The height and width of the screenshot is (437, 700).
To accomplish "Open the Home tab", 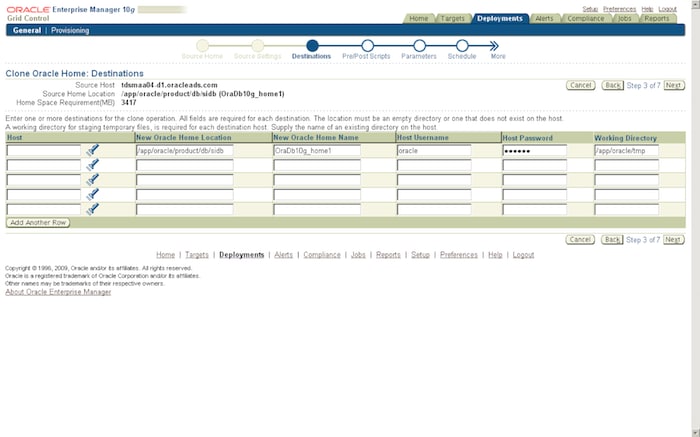I will 419,18.
